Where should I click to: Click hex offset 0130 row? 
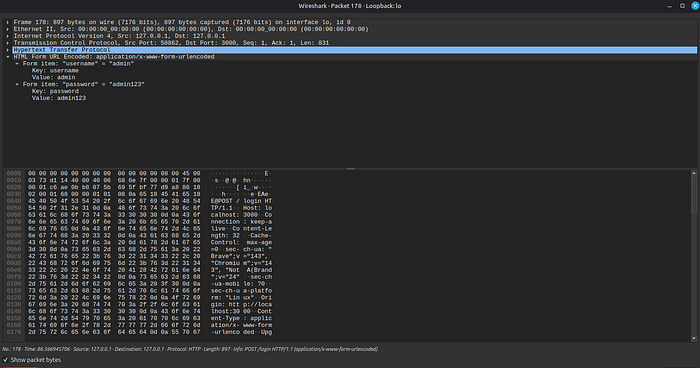pos(14,305)
